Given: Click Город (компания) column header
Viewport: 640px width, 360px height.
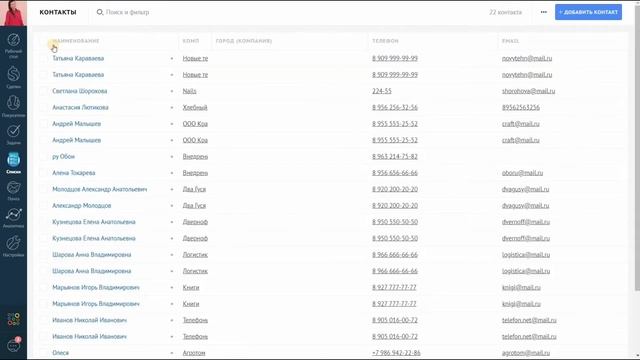Looking at the screenshot, I should 244,41.
